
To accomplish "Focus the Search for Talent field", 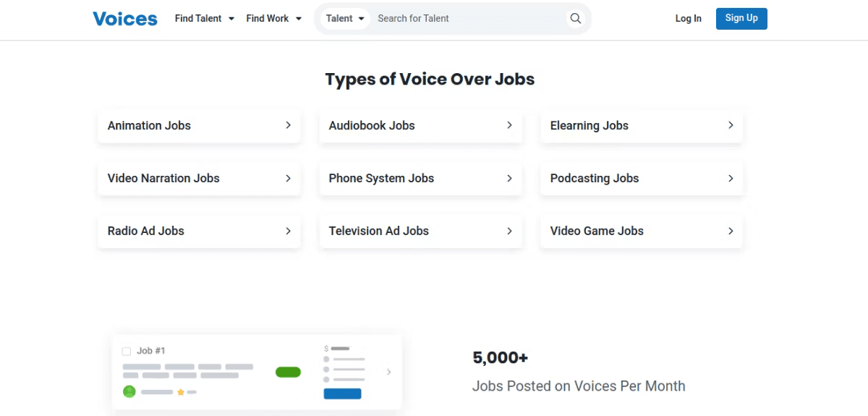I will tap(470, 19).
